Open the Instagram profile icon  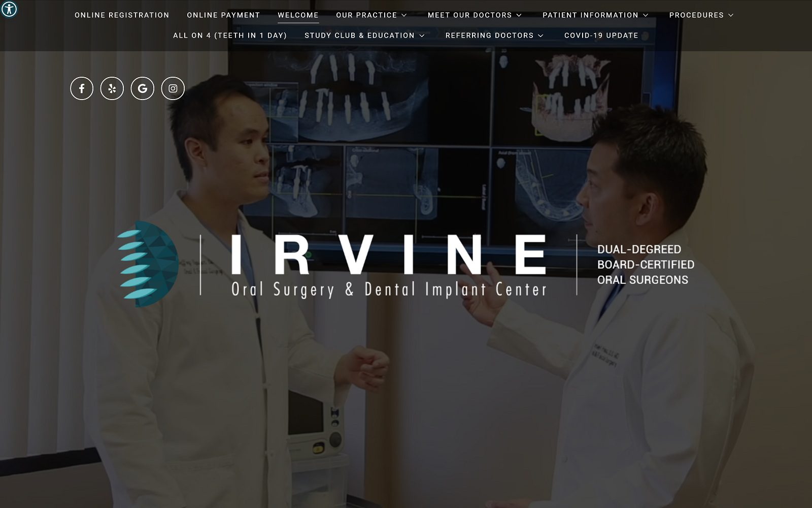[x=173, y=88]
